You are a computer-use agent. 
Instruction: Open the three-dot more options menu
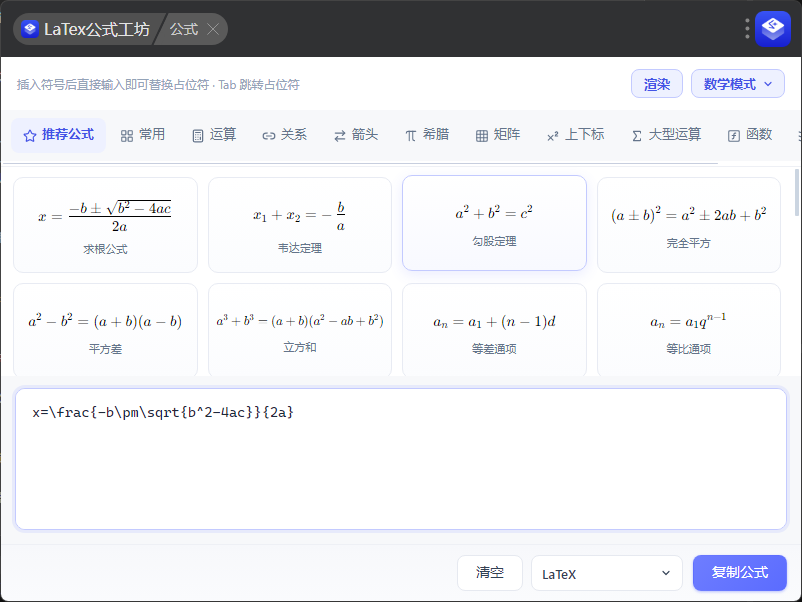(x=747, y=29)
